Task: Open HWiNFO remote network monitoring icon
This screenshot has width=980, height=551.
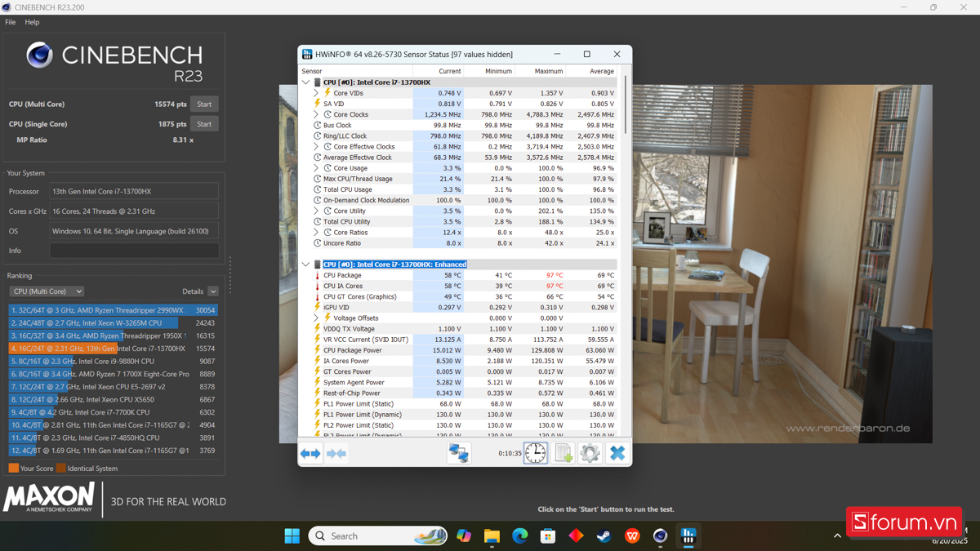Action: (x=459, y=453)
